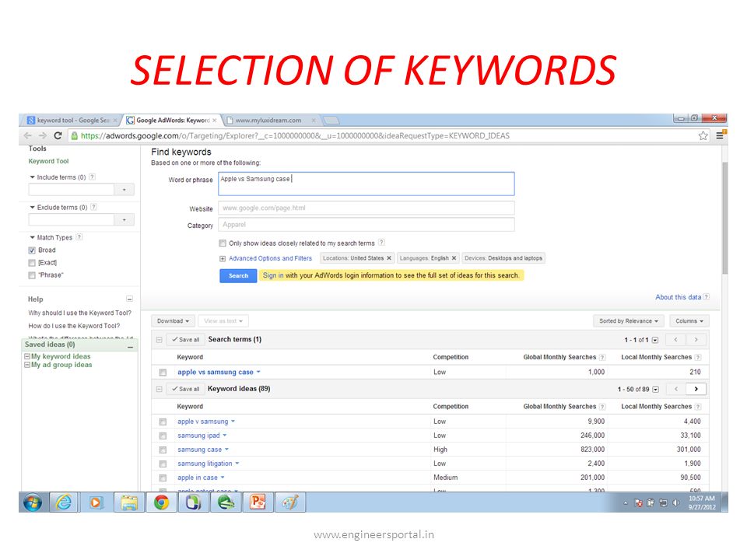Viewport: 747px width, 560px height.
Task: Reload the page with refresh icon
Action: 58,135
